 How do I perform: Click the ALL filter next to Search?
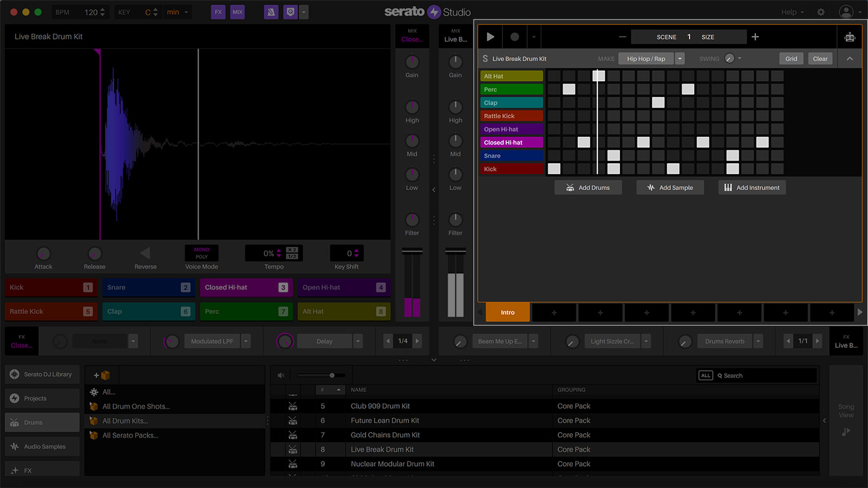(705, 376)
